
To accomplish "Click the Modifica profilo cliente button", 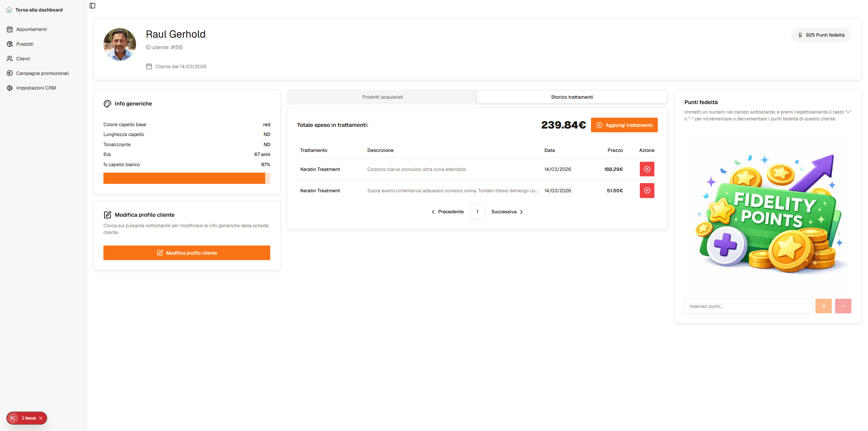I will [186, 253].
